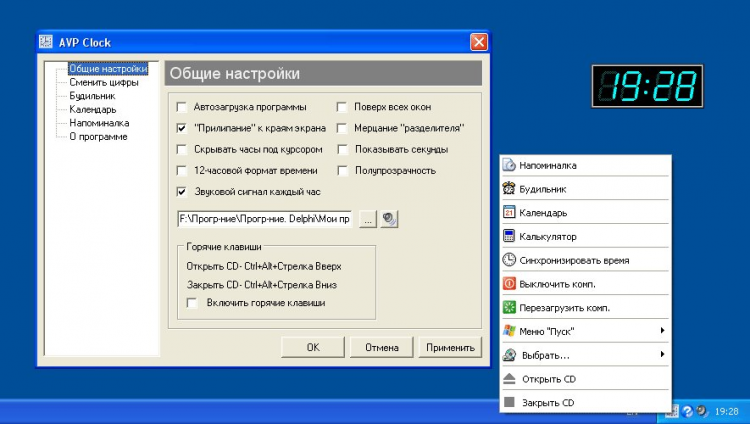750x424 pixels.
Task: Click the Напоминалка reminder icon in context menu
Action: pos(509,165)
